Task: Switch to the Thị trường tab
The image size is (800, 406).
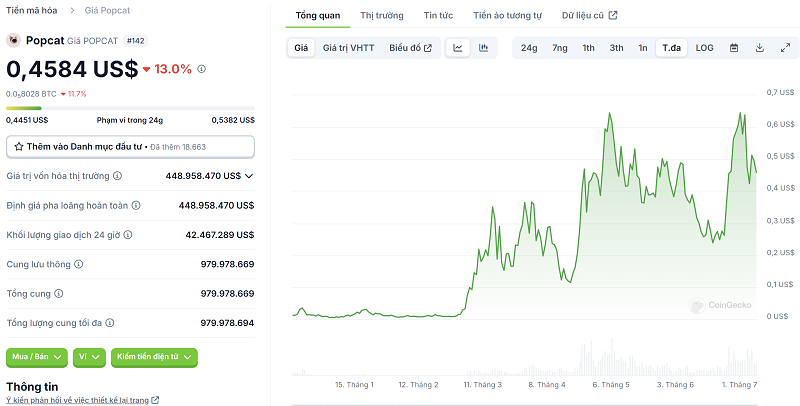Action: (382, 16)
